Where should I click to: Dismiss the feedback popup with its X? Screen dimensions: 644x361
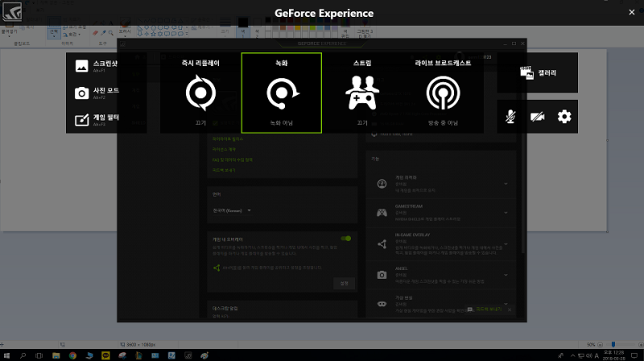click(510, 310)
